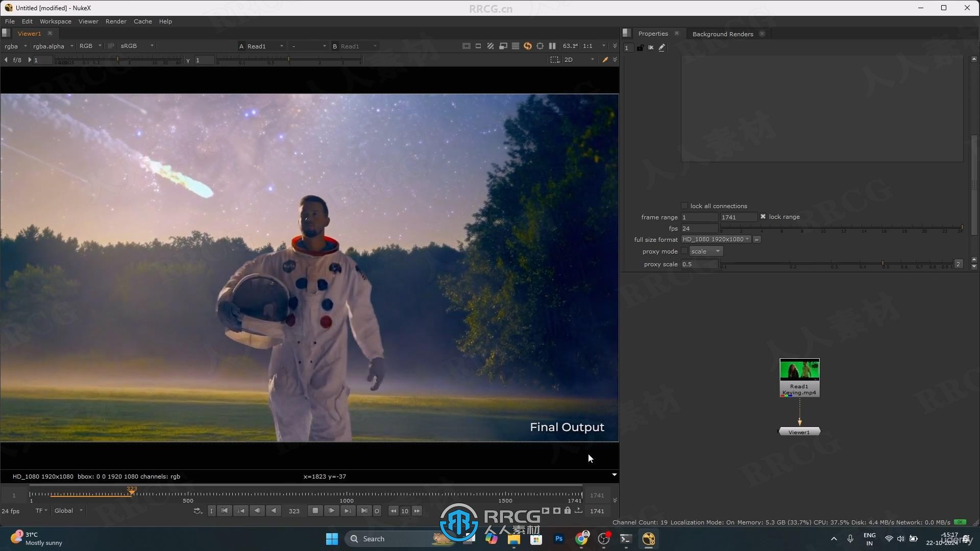The image size is (980, 551).
Task: Open the Cache menu in menu bar
Action: tap(143, 21)
